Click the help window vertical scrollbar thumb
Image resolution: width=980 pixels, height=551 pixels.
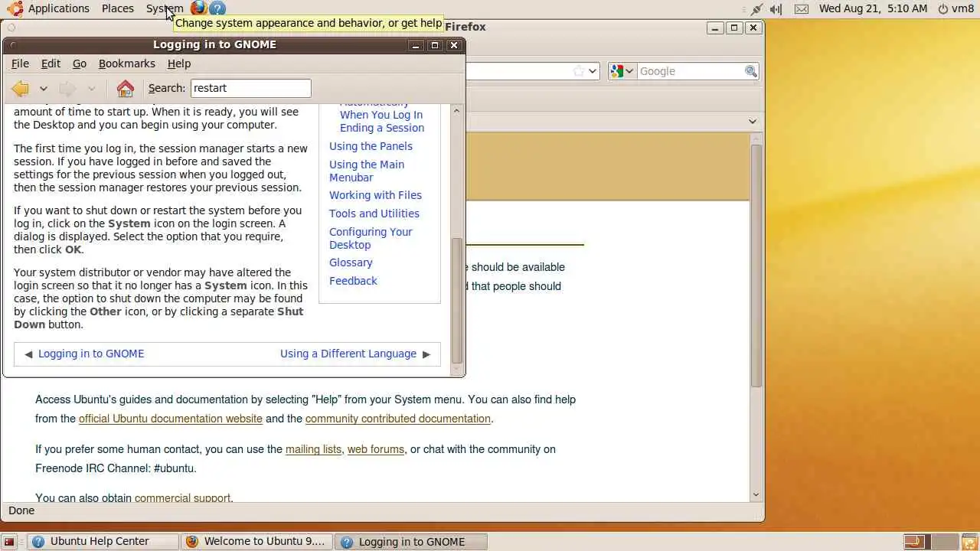pyautogui.click(x=457, y=300)
